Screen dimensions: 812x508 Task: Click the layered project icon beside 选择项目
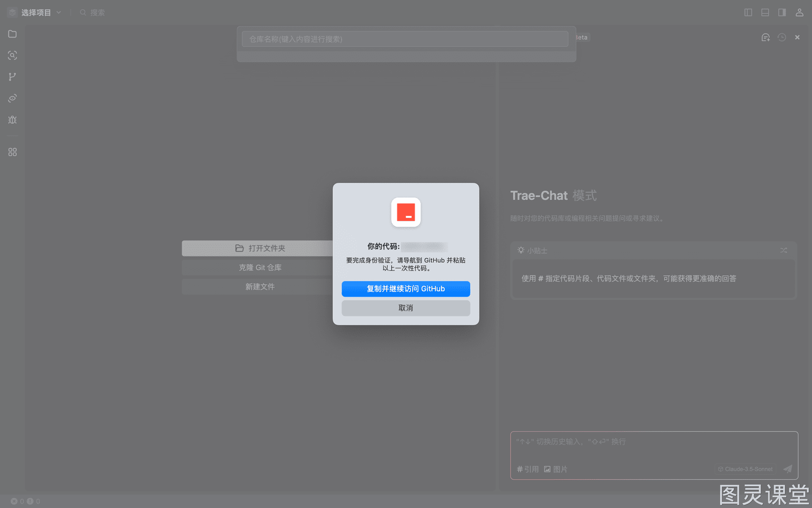(x=13, y=13)
